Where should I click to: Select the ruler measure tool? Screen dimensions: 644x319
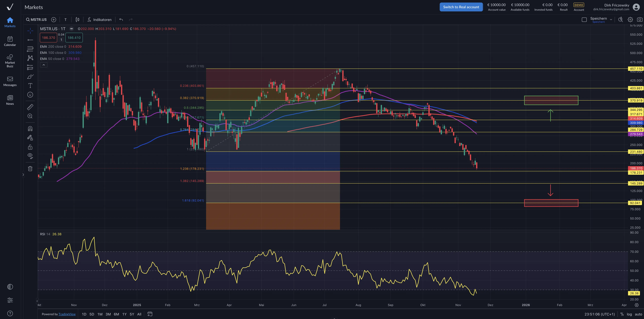(x=30, y=107)
